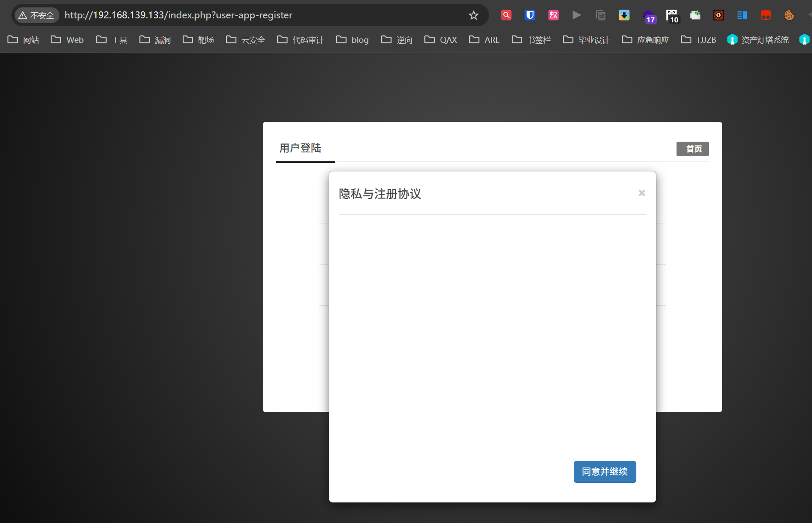
Task: Click the 同意并继续 button
Action: pyautogui.click(x=604, y=472)
